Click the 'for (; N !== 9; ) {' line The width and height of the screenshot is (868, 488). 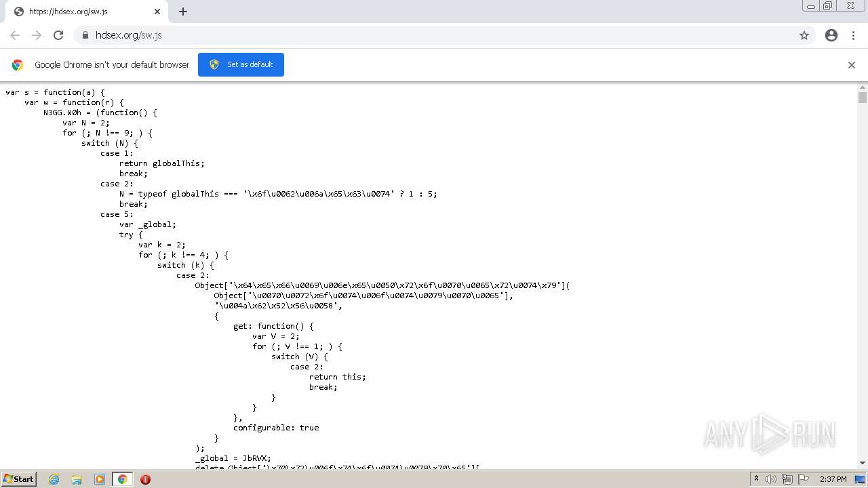(107, 133)
